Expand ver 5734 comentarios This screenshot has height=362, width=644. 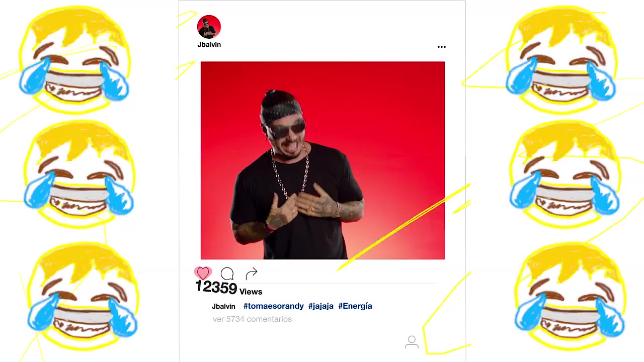click(x=252, y=319)
